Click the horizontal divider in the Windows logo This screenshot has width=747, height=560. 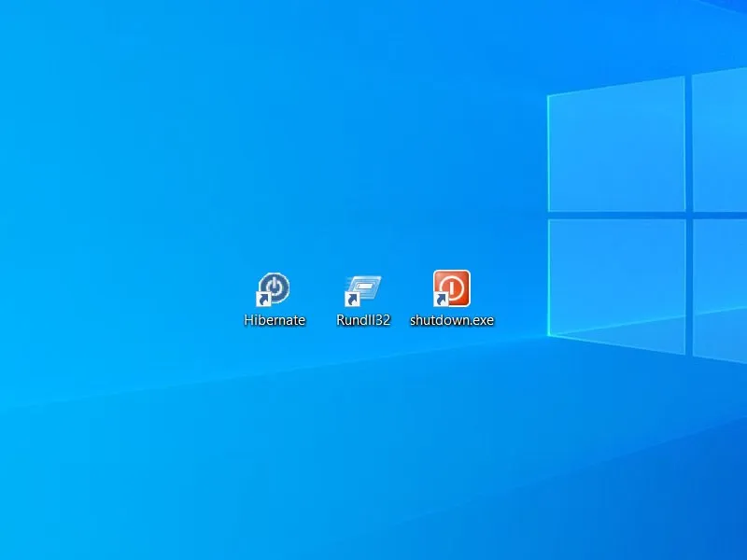(x=616, y=216)
